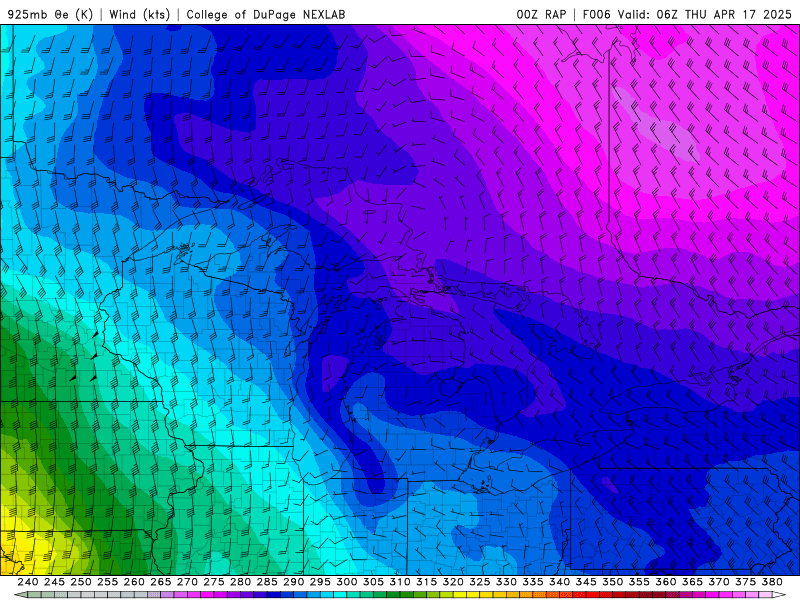Click the 'Wind (kts)' header label
This screenshot has width=800, height=600.
click(140, 14)
